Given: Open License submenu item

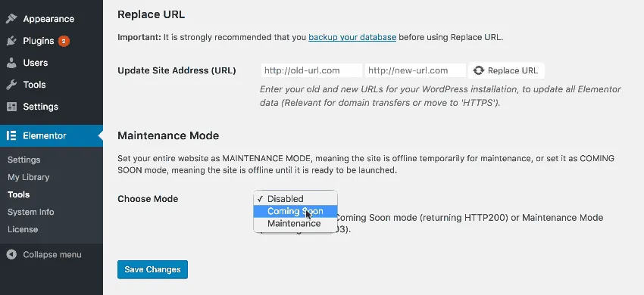Looking at the screenshot, I should (23, 229).
